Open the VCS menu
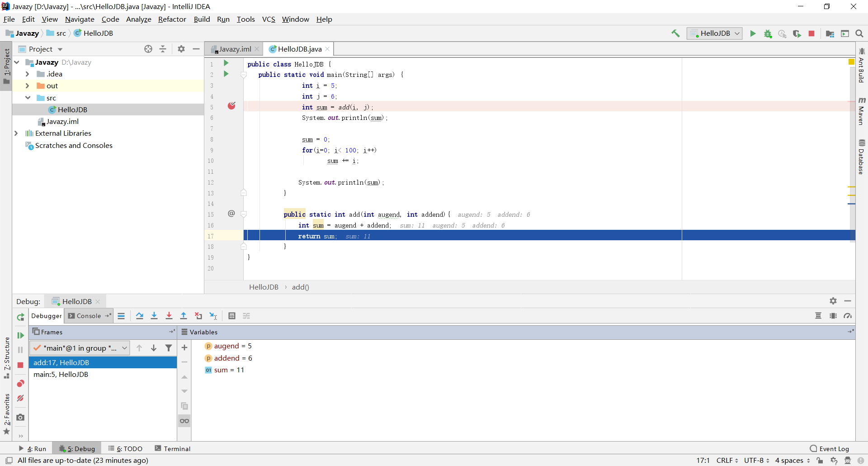Screen dimensions: 868x466 pos(269,19)
